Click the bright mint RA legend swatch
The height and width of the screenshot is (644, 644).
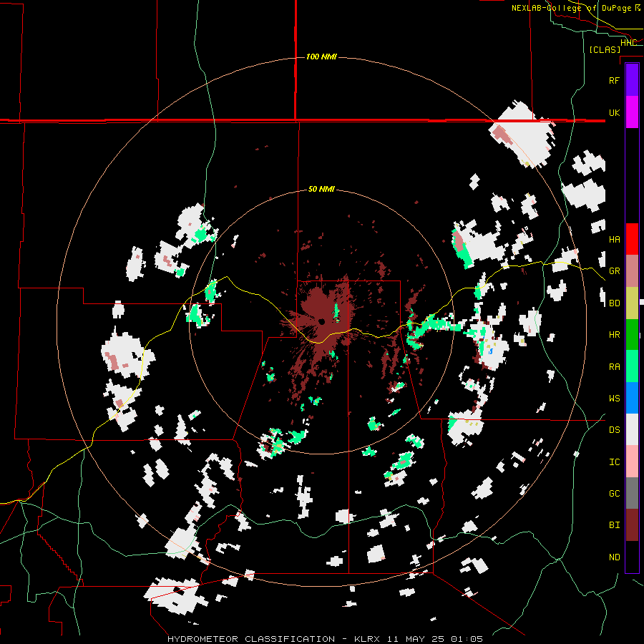coord(632,366)
